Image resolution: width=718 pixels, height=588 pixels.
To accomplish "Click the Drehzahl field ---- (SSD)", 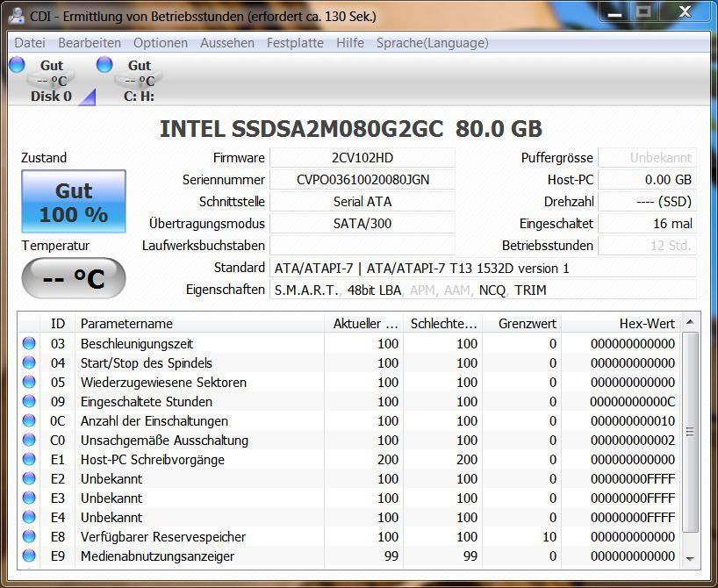I will [x=648, y=202].
